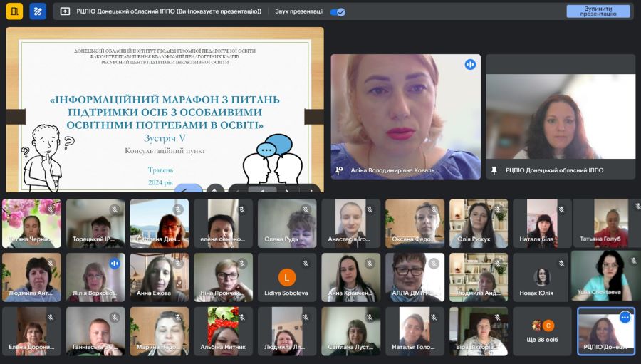Stop presenting with Зупинити презентацію button
641x364 pixels.
[x=598, y=11]
